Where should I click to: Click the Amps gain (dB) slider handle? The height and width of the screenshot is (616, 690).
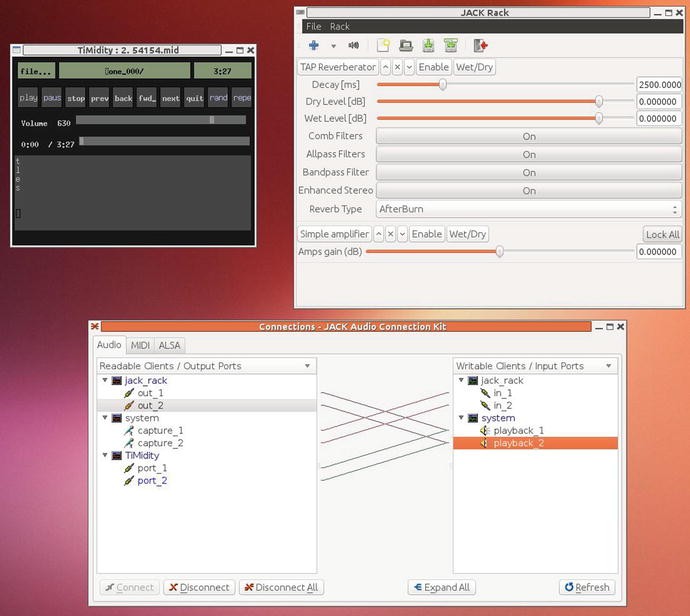pyautogui.click(x=499, y=251)
